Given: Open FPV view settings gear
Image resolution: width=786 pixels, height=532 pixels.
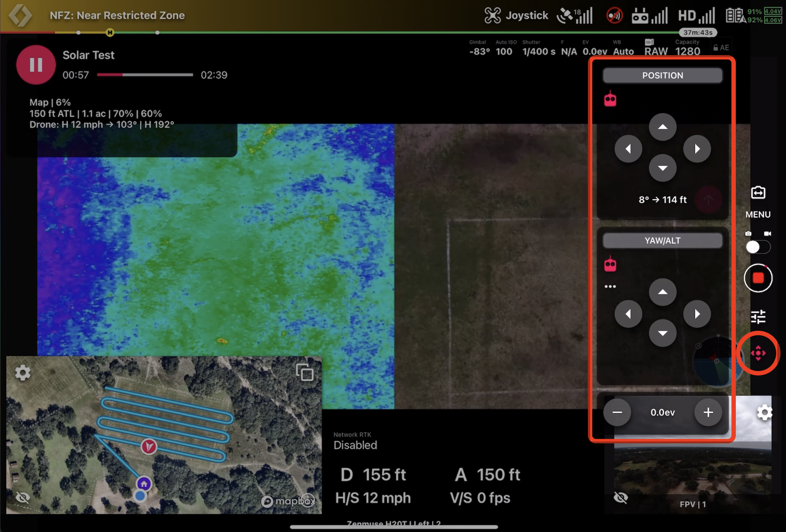Looking at the screenshot, I should (764, 413).
